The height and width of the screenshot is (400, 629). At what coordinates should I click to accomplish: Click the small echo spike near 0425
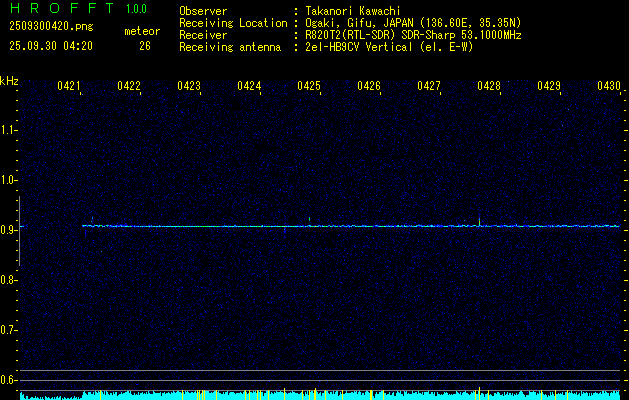click(x=309, y=219)
